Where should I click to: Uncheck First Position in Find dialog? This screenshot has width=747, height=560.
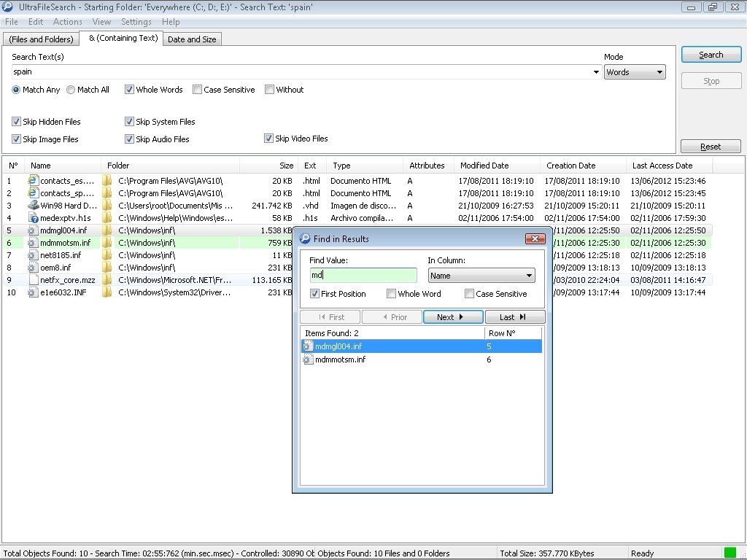click(314, 294)
